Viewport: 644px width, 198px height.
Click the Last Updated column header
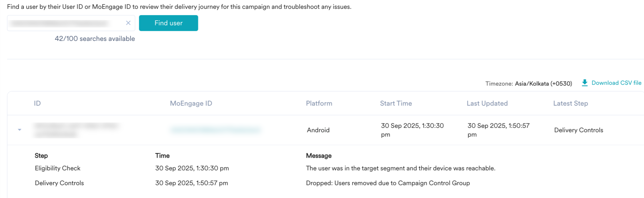[487, 103]
